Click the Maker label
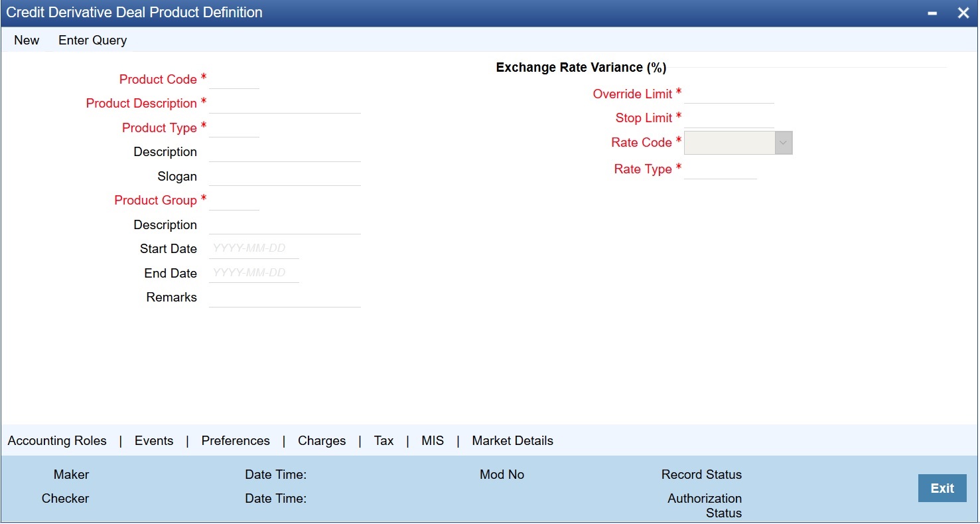 pos(71,475)
